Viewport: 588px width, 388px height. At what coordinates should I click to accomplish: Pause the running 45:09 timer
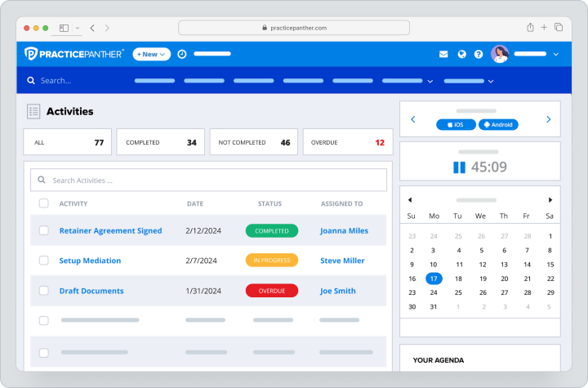[459, 167]
